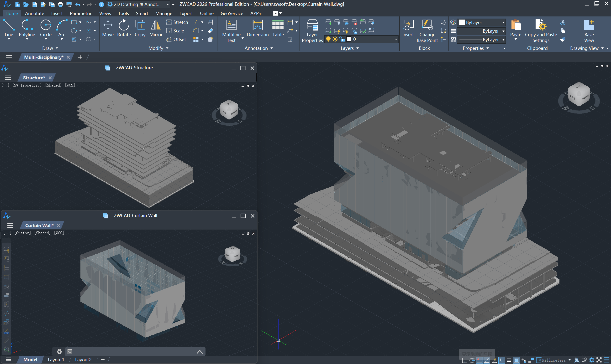Expand the Draw panel
Screen dimensions: 611x364
(x=50, y=48)
